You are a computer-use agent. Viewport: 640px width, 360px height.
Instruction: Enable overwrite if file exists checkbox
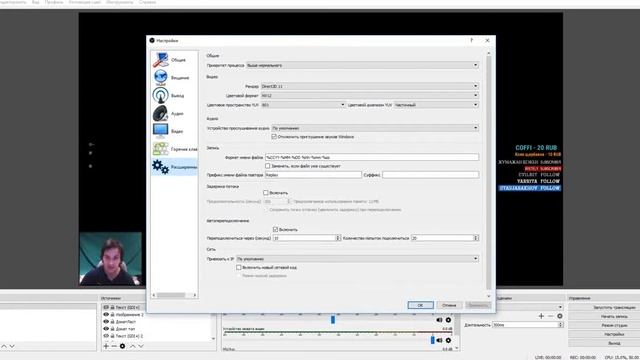coord(268,166)
